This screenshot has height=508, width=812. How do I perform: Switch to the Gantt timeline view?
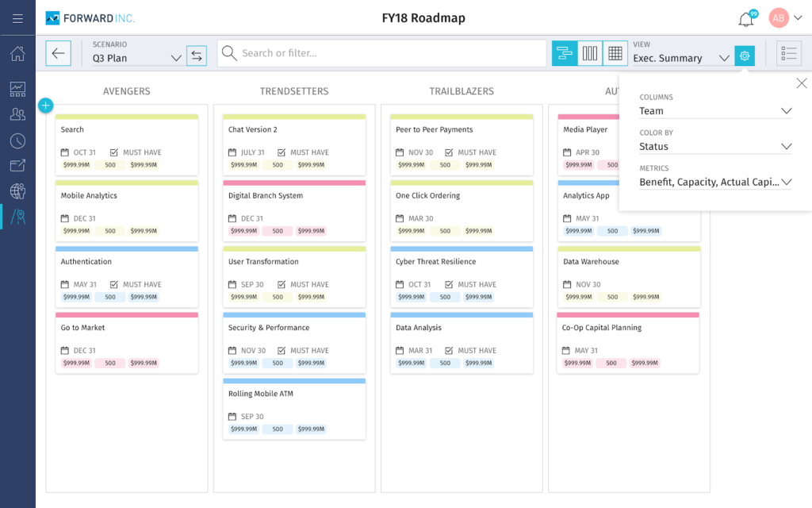point(565,54)
